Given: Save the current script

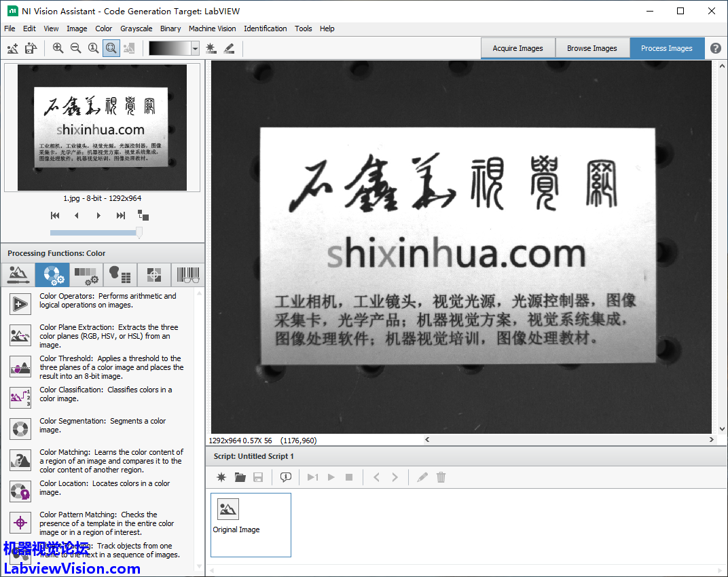Looking at the screenshot, I should (x=258, y=477).
